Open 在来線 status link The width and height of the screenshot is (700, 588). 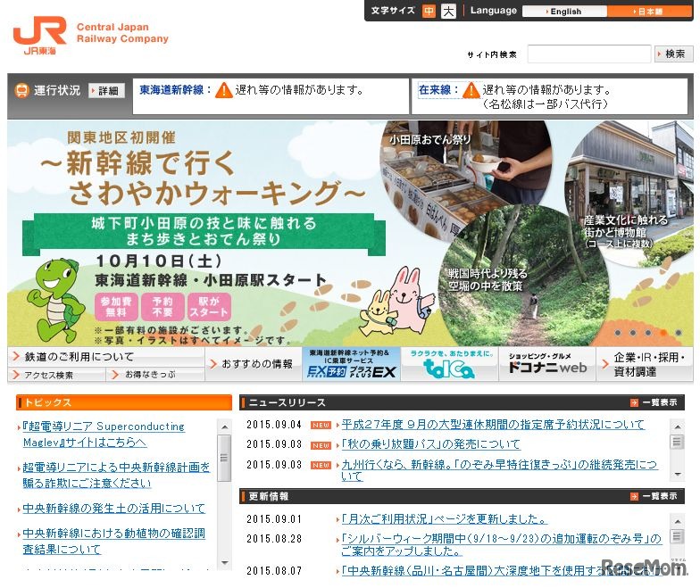(434, 89)
